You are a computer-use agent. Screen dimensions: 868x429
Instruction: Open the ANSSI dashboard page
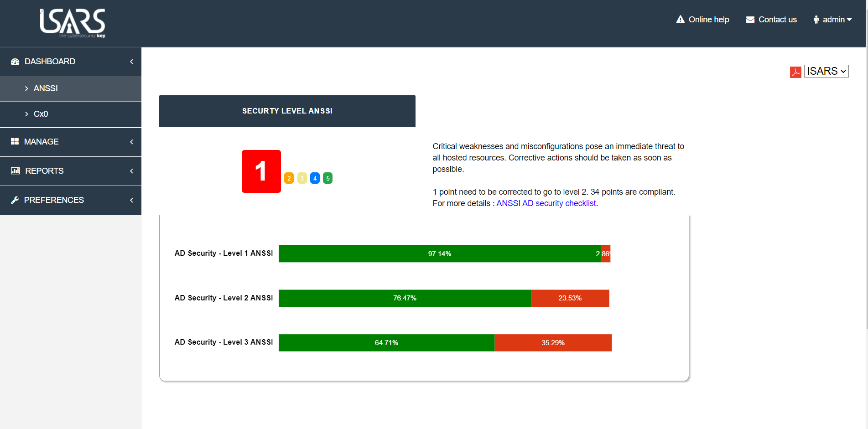click(x=71, y=88)
